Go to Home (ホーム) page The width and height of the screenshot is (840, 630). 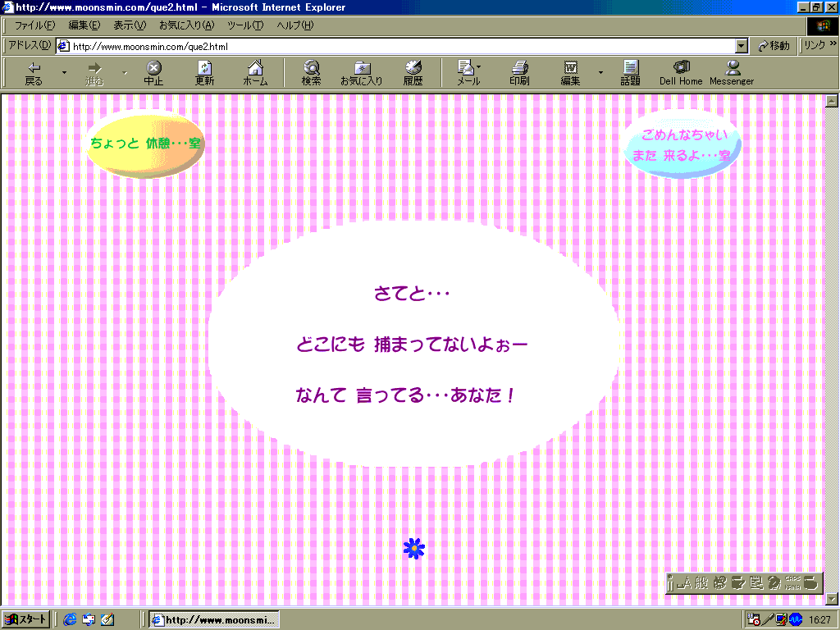click(x=255, y=73)
